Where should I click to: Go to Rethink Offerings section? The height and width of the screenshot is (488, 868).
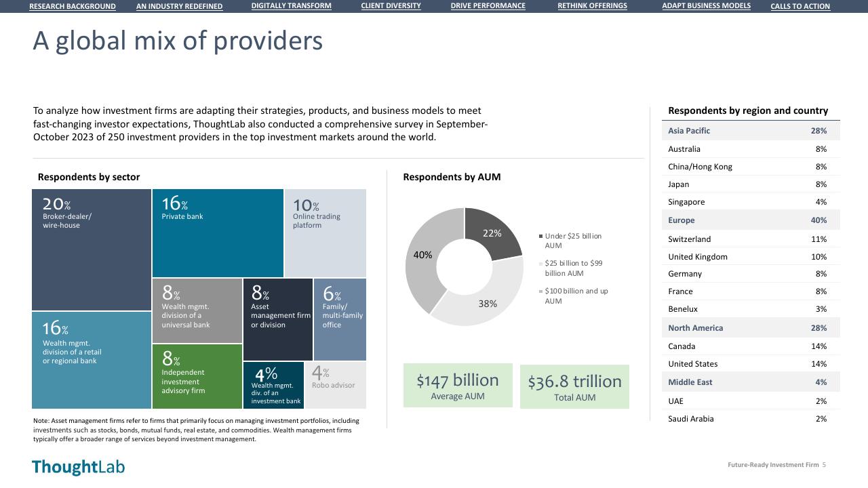tap(593, 5)
